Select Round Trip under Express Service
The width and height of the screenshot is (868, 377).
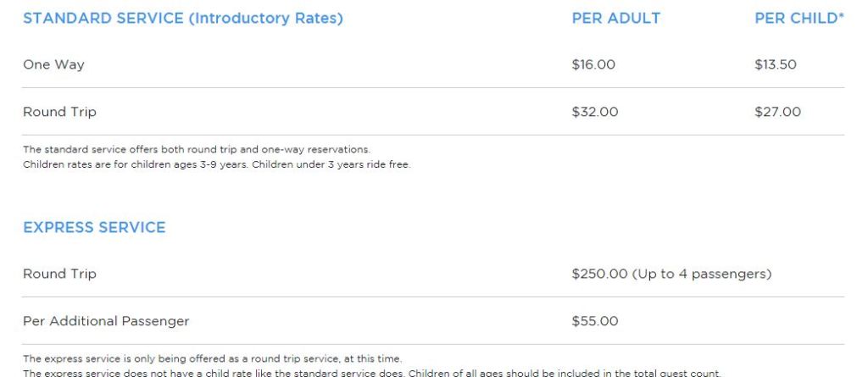click(x=59, y=274)
